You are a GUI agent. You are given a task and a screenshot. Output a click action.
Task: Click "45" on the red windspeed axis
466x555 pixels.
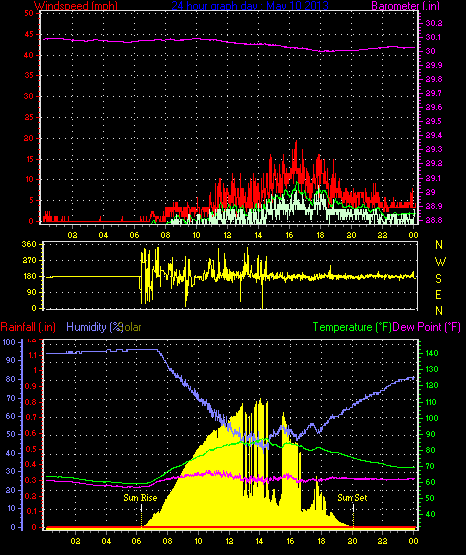(x=29, y=34)
